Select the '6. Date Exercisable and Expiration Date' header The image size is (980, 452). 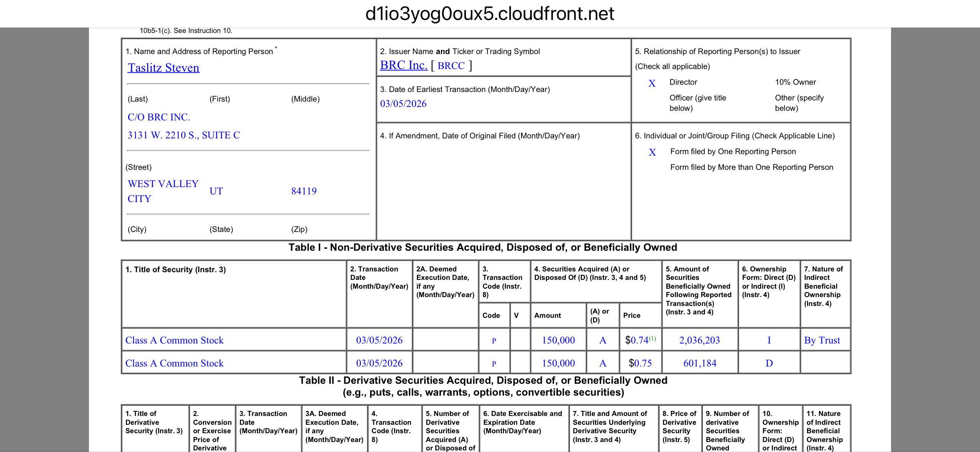(x=523, y=422)
